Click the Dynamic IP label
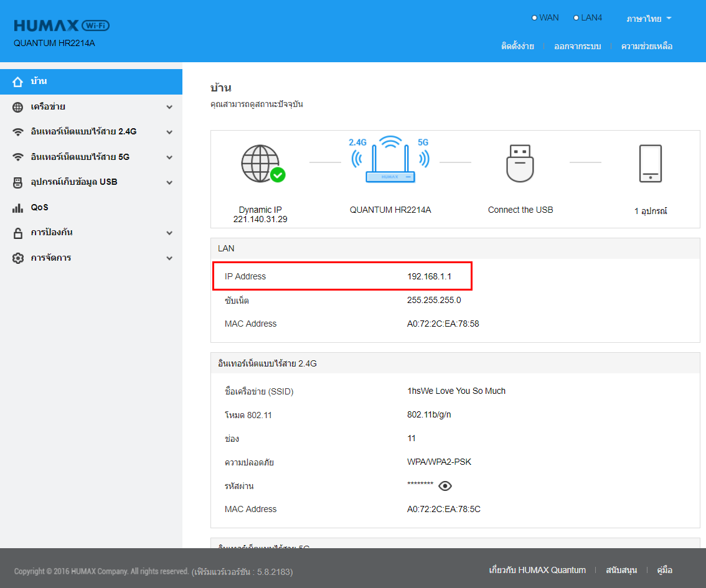706x588 pixels. tap(260, 210)
